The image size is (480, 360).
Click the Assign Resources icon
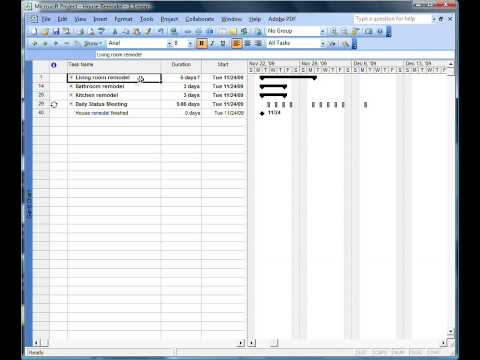click(244, 31)
